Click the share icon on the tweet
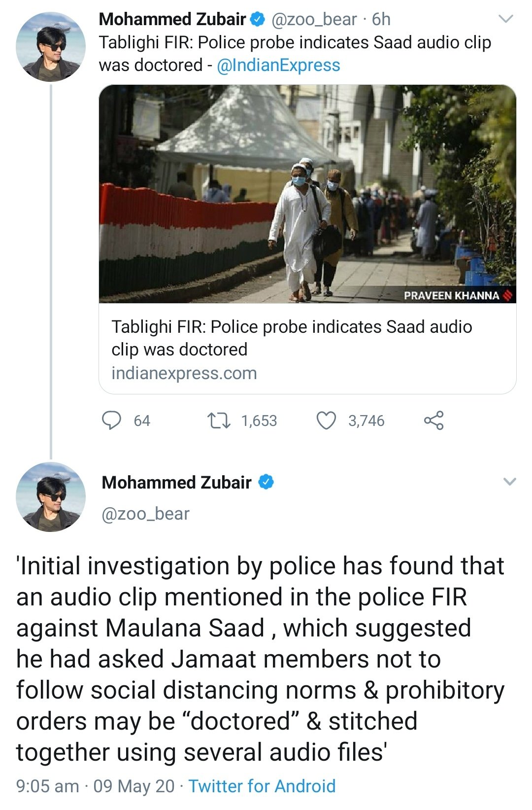This screenshot has width=532, height=810. (433, 421)
